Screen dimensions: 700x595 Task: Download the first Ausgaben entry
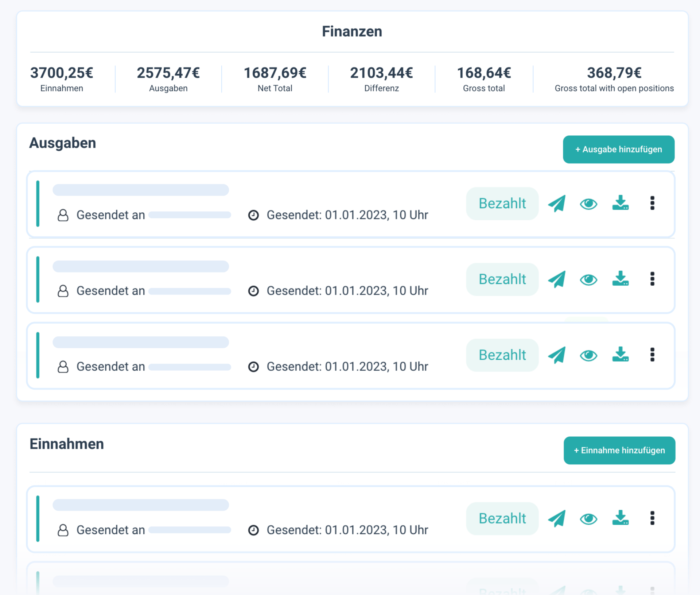click(x=621, y=203)
